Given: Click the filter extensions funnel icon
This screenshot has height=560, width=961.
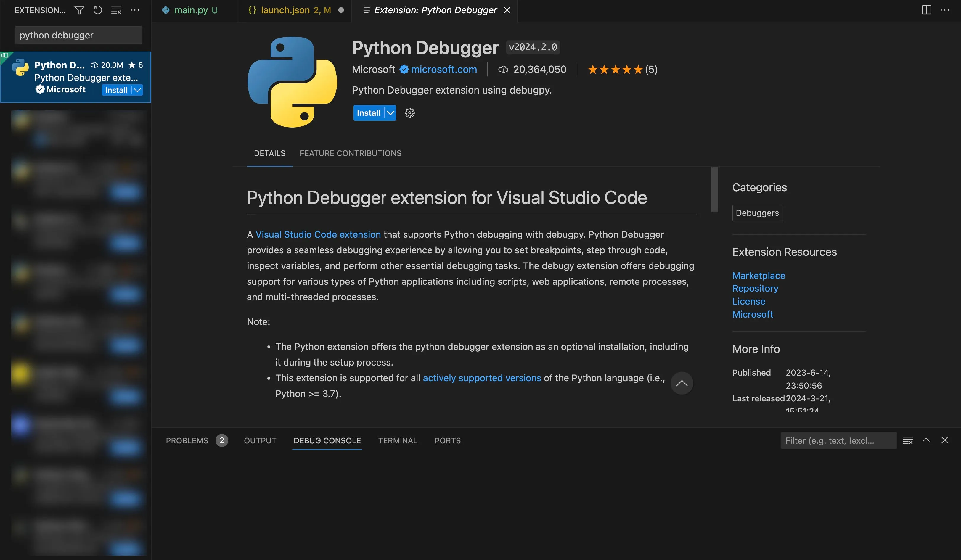Looking at the screenshot, I should [x=79, y=10].
